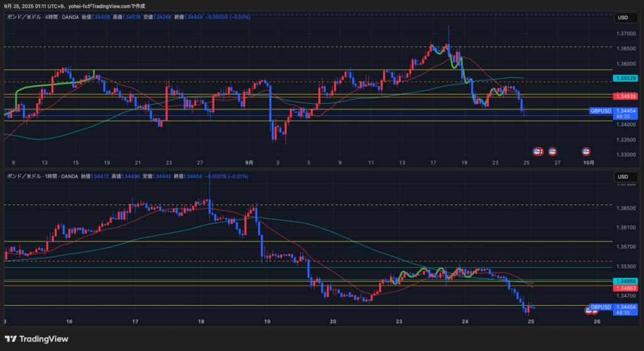Click the cyan 1.34956 price label
644x351 pixels.
pos(625,281)
